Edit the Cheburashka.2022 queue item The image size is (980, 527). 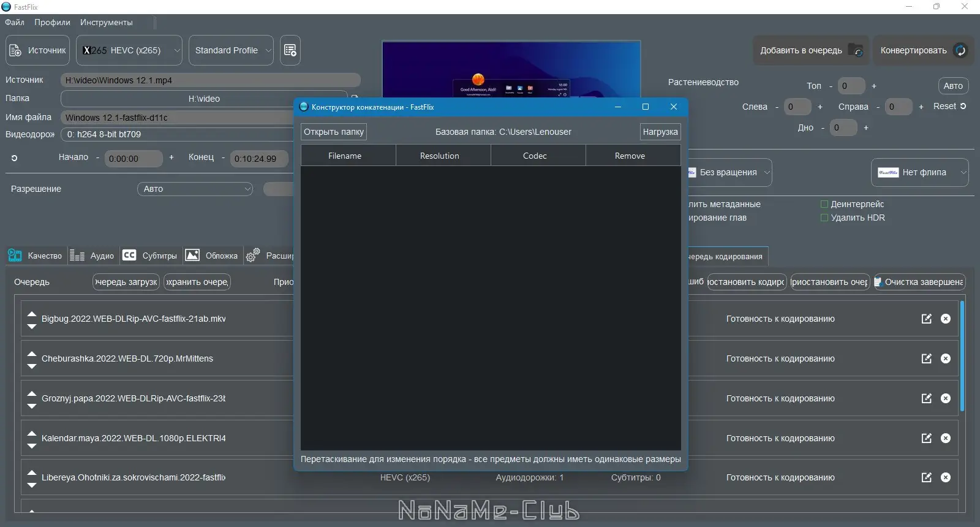click(x=927, y=358)
